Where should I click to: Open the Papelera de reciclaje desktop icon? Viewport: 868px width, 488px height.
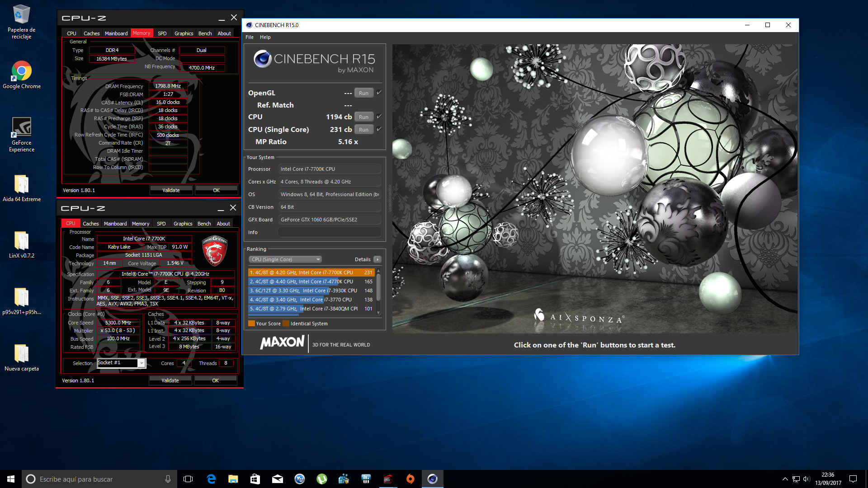point(21,22)
